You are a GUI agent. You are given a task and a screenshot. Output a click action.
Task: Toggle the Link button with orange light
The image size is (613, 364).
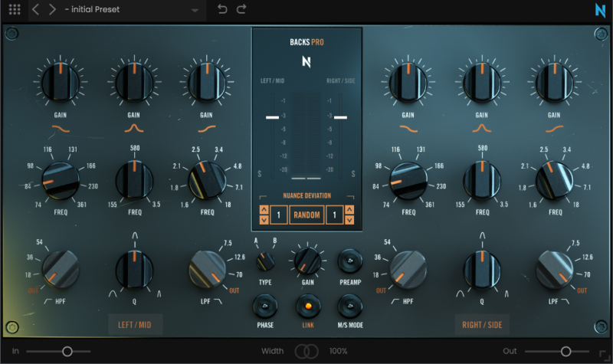[x=306, y=307]
